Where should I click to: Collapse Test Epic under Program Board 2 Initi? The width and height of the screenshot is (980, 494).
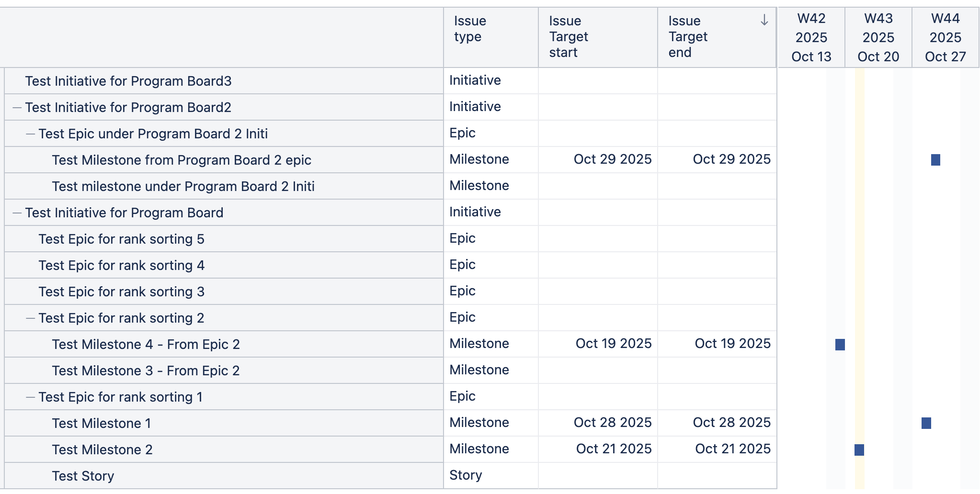(31, 134)
